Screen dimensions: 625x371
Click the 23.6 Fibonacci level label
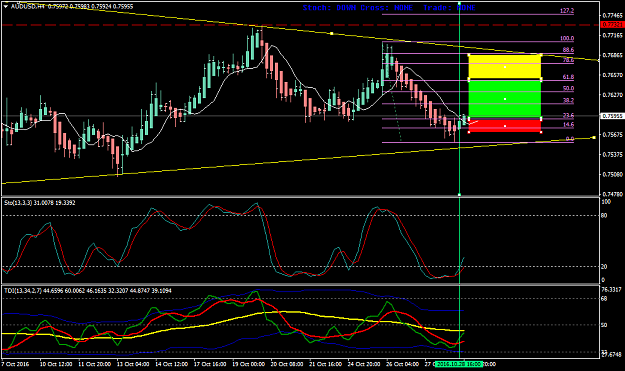coord(568,115)
